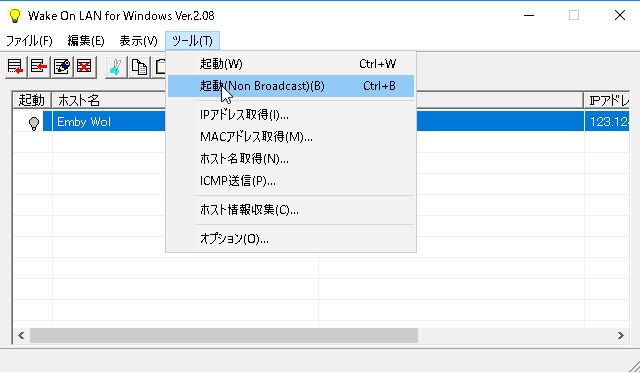Open オプション(O)... from tools menu
The height and width of the screenshot is (373, 640).
(x=291, y=239)
